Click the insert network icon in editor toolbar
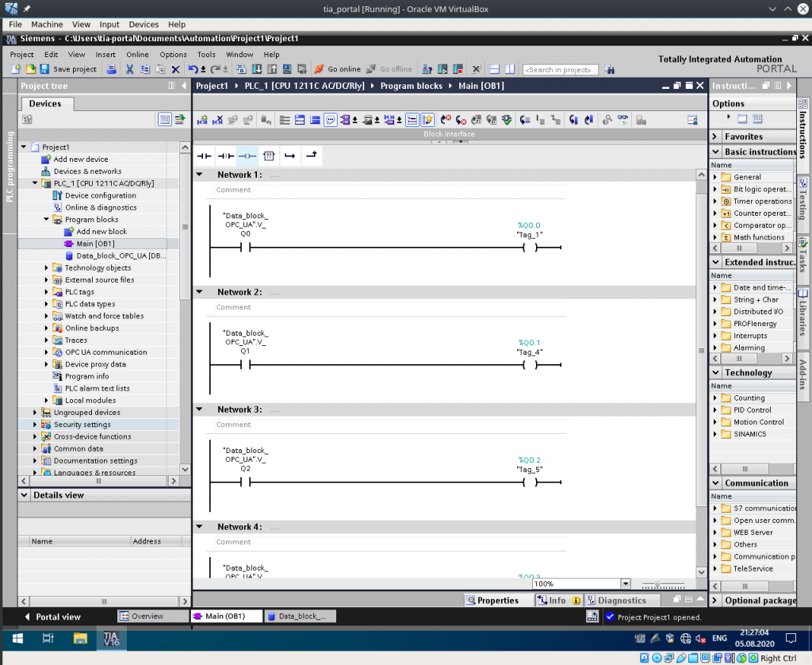This screenshot has width=812, height=665. [x=202, y=121]
